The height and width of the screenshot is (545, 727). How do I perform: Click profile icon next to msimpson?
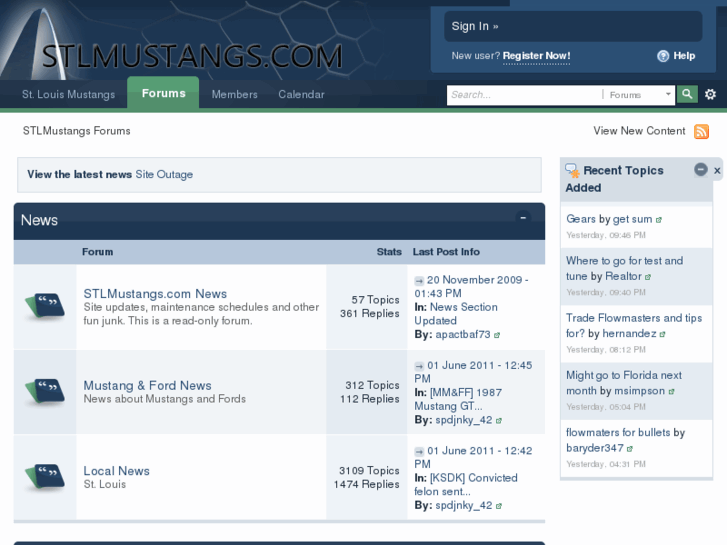(x=671, y=392)
